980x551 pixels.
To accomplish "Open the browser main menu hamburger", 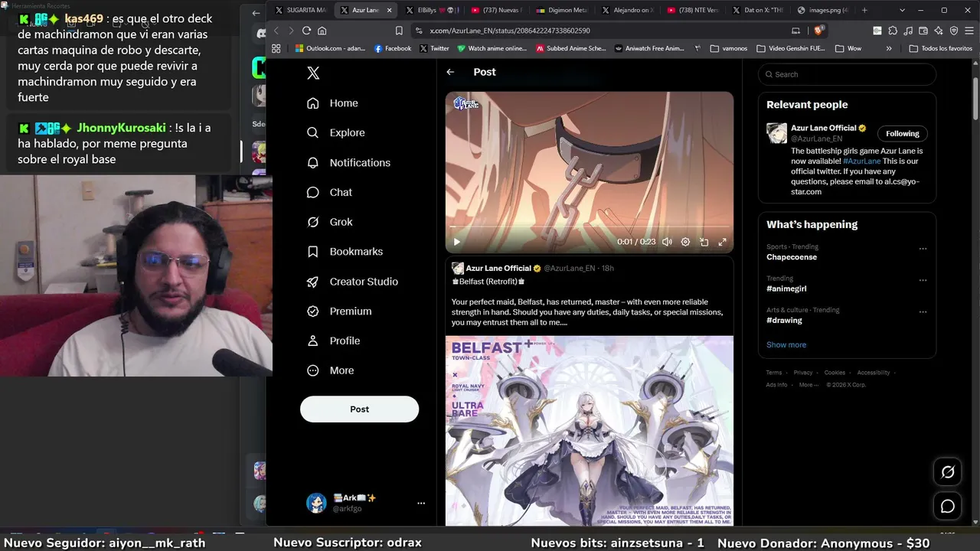I will (969, 31).
